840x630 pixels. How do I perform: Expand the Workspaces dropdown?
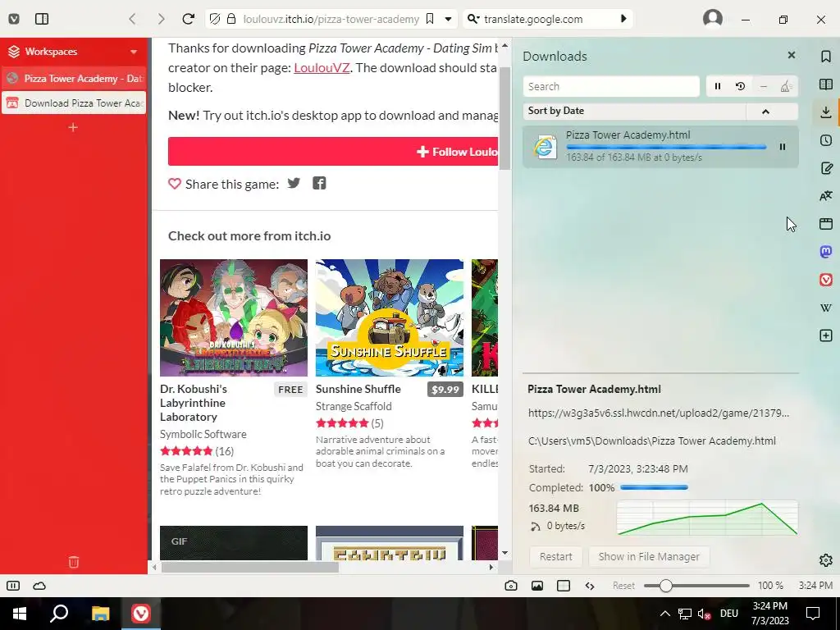[x=134, y=52]
